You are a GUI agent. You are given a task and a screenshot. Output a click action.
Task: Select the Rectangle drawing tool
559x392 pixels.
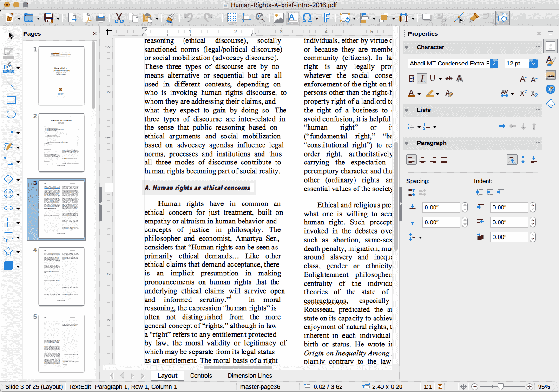(11, 99)
